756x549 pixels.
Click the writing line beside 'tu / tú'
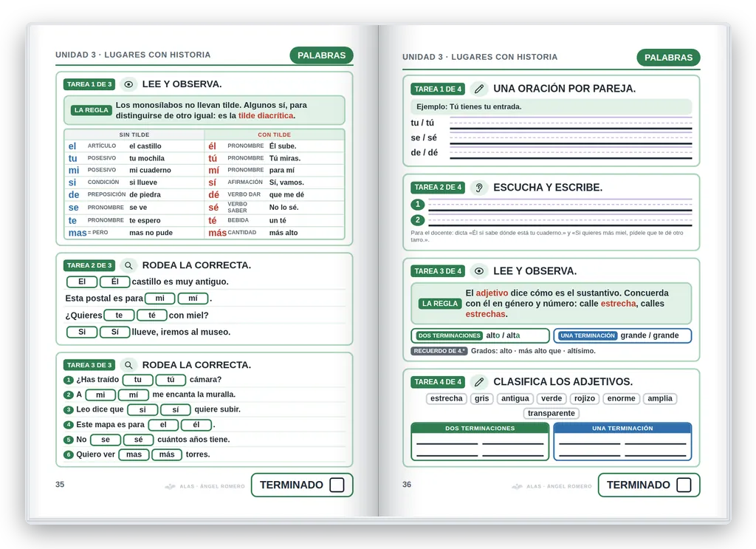pos(571,124)
